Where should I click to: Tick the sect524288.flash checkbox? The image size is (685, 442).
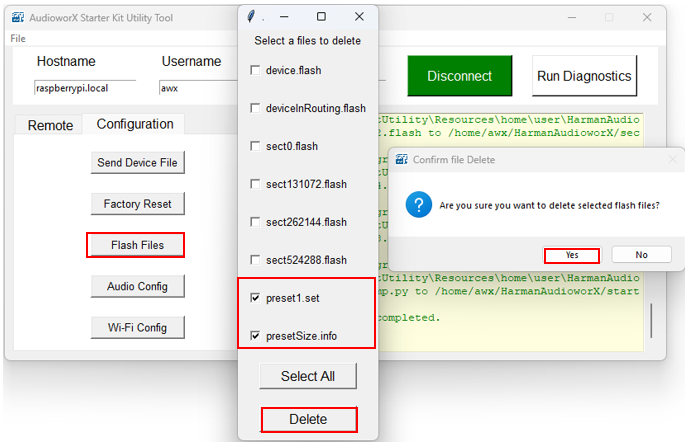tap(255, 260)
